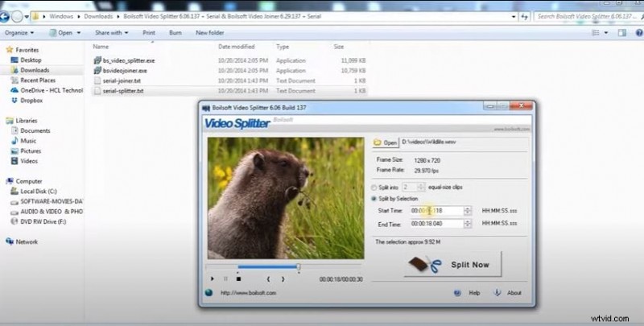644x326 pixels.
Task: Select the 'Split by Selection' radio button
Action: (374, 199)
